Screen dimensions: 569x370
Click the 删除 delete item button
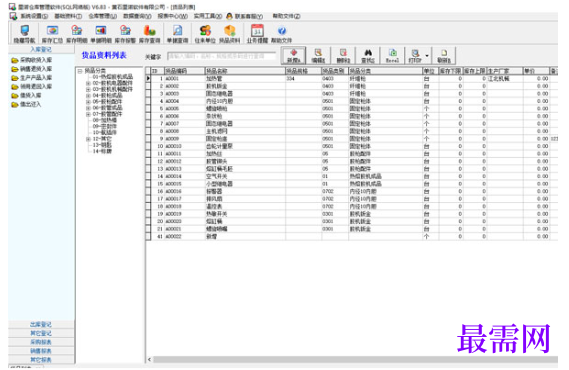[x=343, y=56]
